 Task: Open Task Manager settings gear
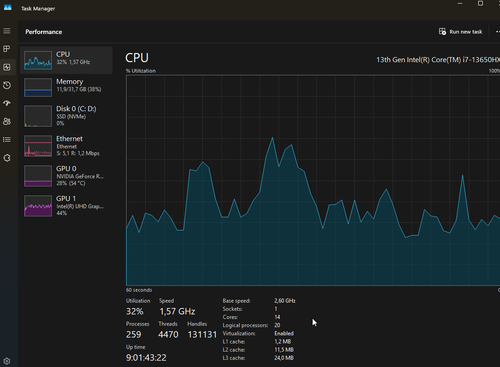[x=7, y=361]
